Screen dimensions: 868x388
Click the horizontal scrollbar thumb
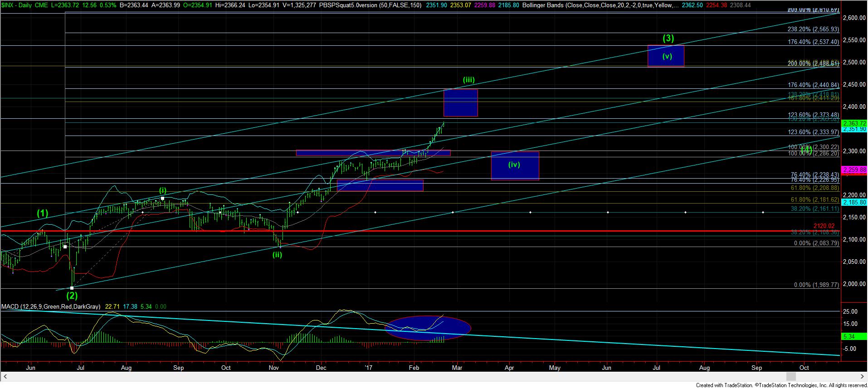(791, 377)
